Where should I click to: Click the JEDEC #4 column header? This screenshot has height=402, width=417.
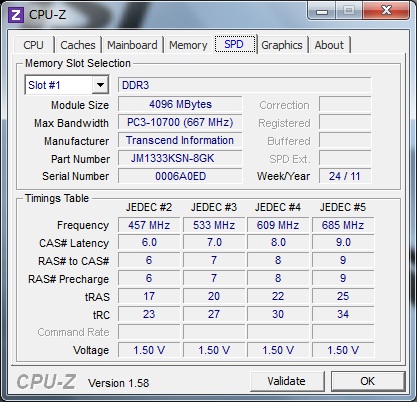point(278,207)
